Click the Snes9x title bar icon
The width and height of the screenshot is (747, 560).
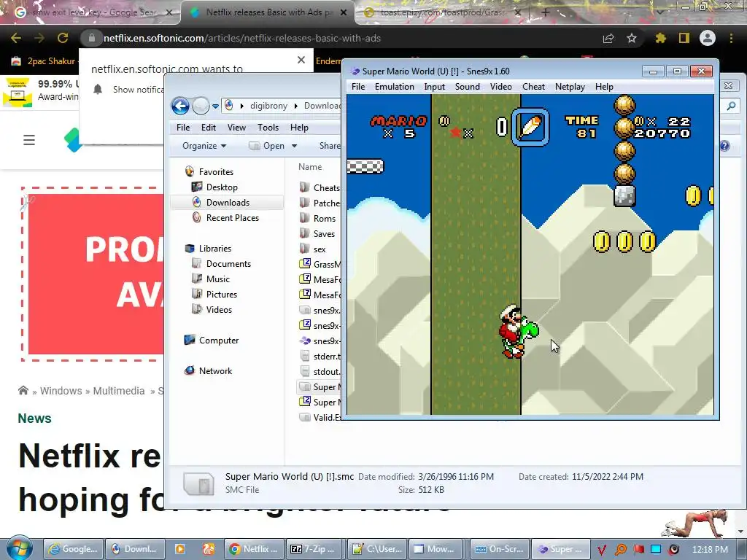point(355,71)
